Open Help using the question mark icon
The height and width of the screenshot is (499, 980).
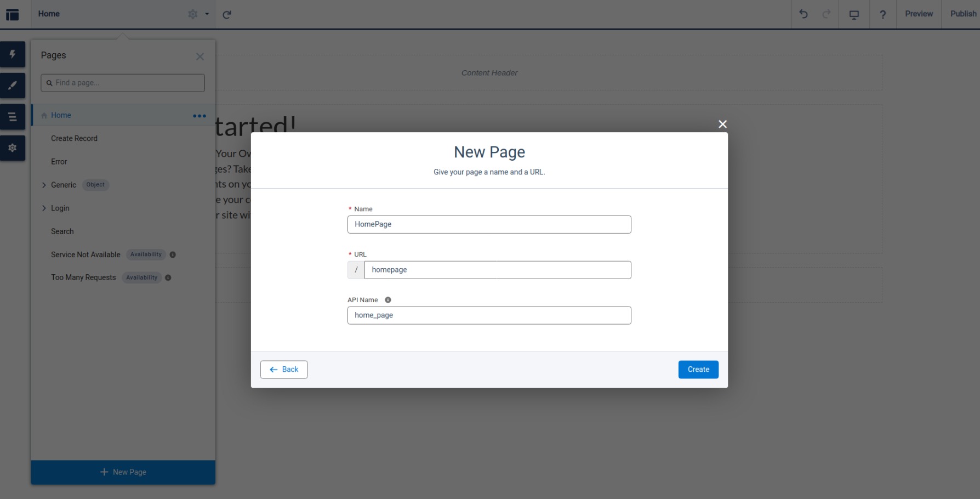(882, 14)
